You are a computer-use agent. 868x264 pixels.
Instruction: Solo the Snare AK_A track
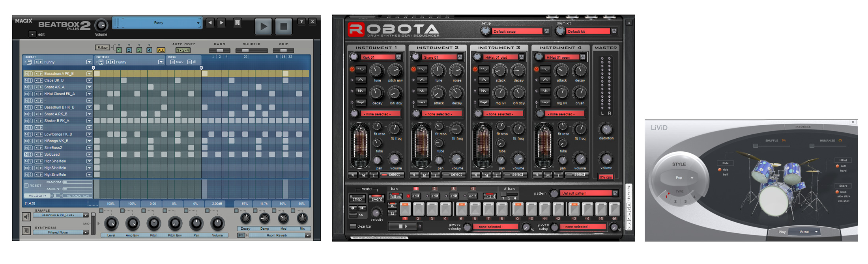point(30,87)
